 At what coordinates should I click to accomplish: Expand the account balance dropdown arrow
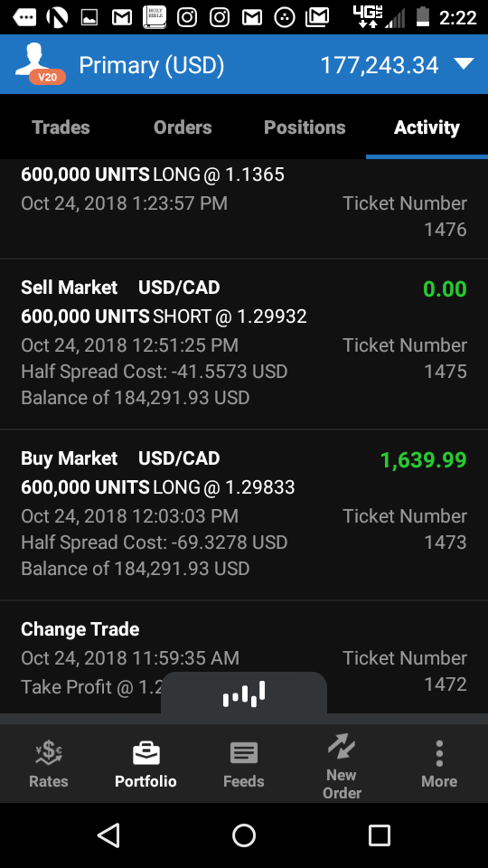(x=464, y=63)
